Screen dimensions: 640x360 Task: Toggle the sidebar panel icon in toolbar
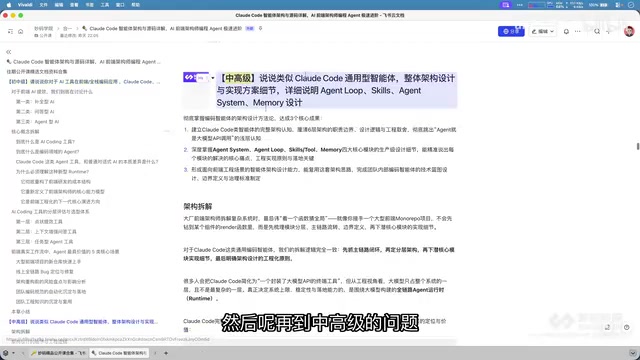point(10,31)
